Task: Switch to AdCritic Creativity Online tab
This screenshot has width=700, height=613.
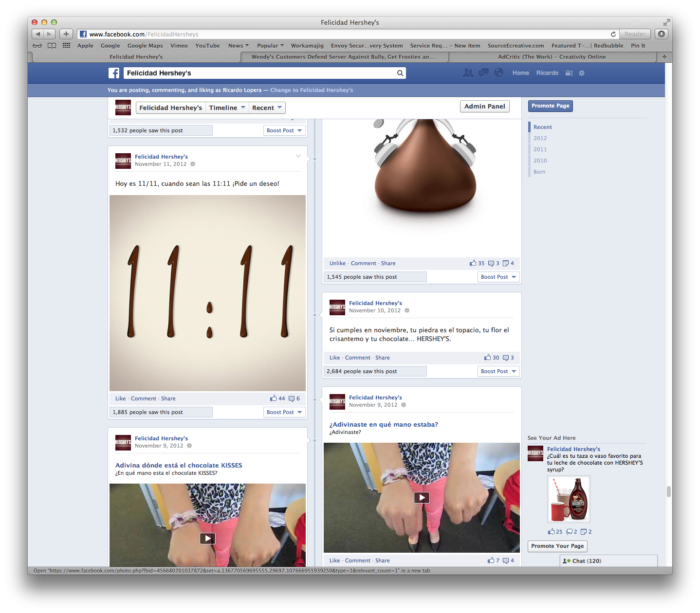Action: [x=552, y=57]
